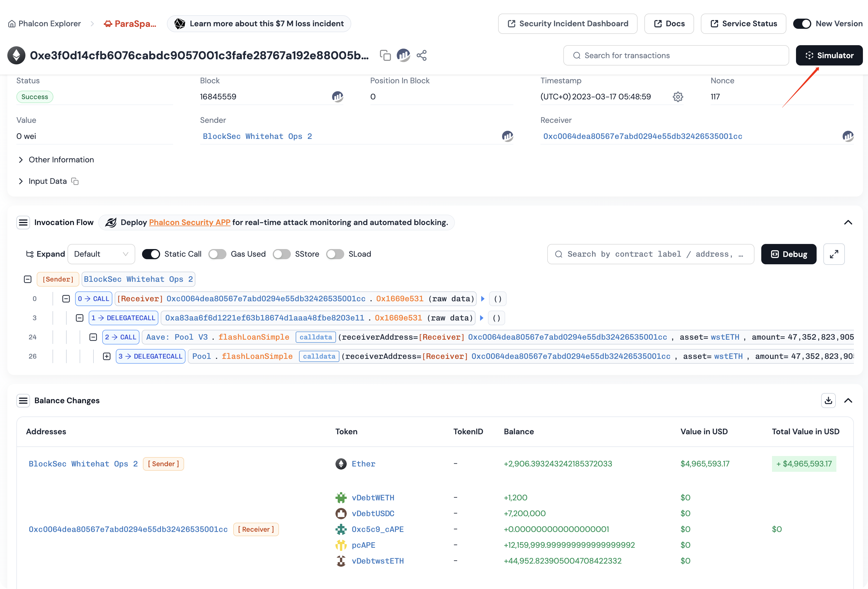Open block 16845559 analytics icon
The width and height of the screenshot is (868, 589).
point(337,97)
